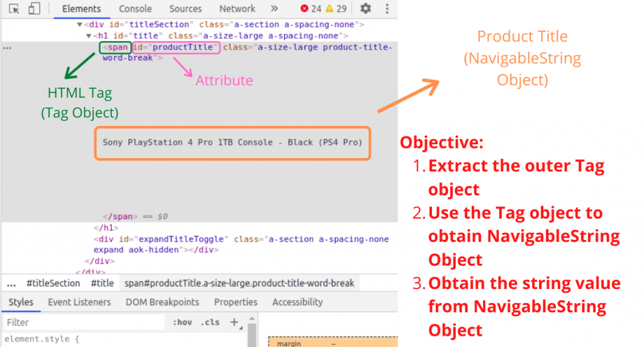644x347 pixels.
Task: Open the DevTools three-dot menu
Action: [387, 9]
